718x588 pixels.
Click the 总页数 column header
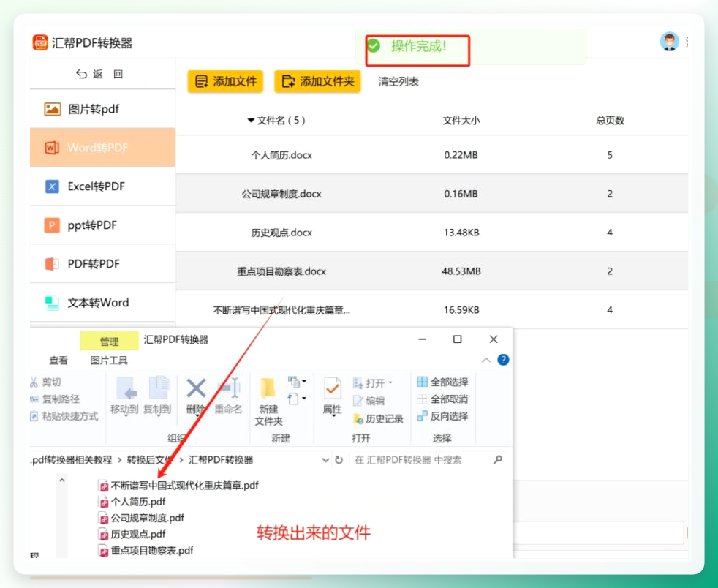(610, 121)
